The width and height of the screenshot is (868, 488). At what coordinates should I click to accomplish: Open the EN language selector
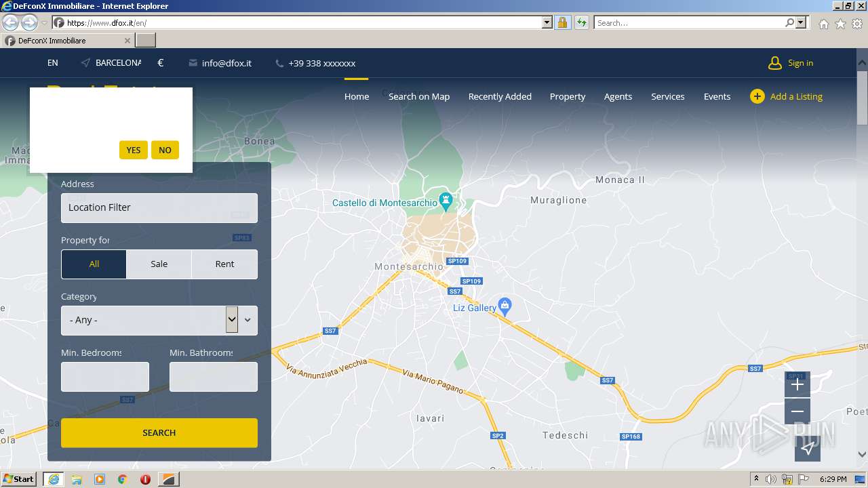[53, 63]
